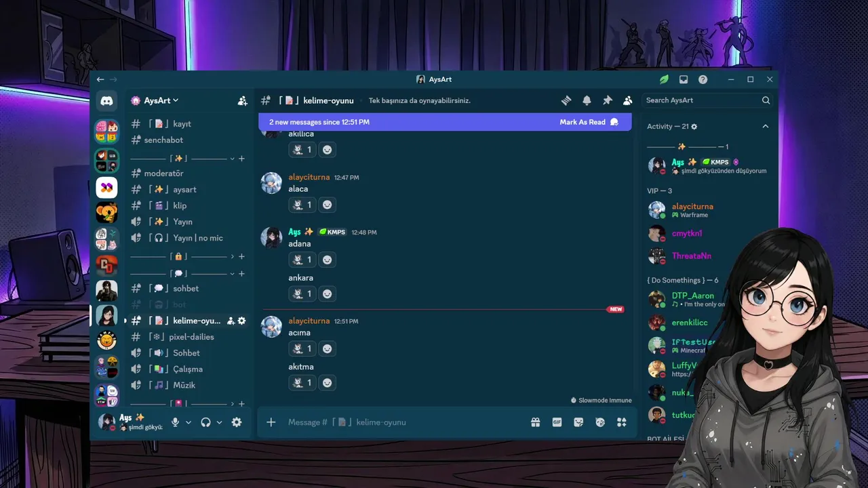Open the emoji picker in message bar

click(x=600, y=422)
